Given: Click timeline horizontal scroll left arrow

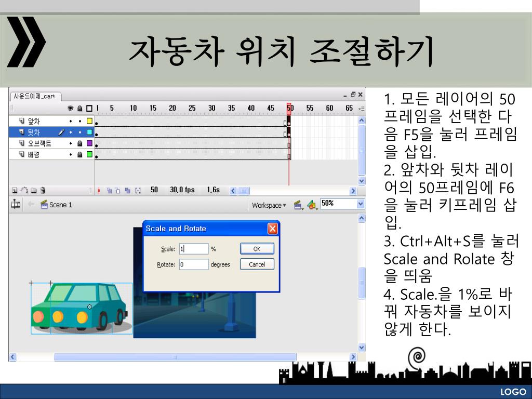Looking at the screenshot, I should click(x=233, y=191).
